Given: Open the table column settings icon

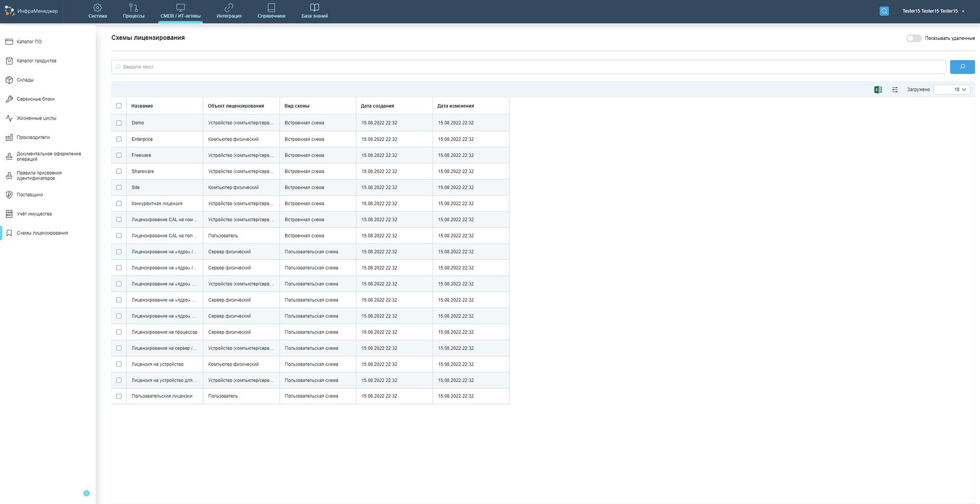Looking at the screenshot, I should tap(895, 90).
